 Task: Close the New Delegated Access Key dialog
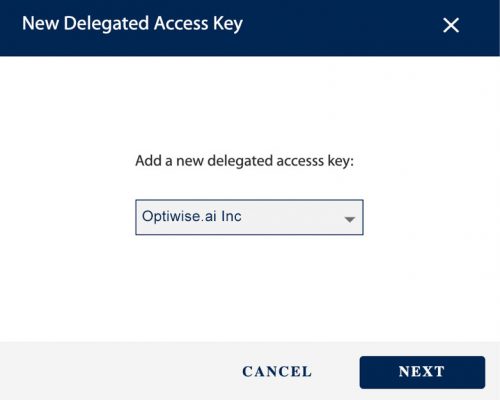click(x=451, y=25)
